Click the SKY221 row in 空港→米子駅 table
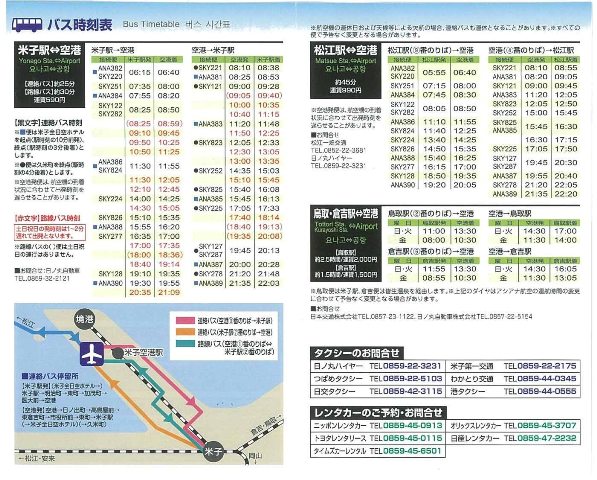Viewport: 597px width, 480px height. (x=237, y=68)
